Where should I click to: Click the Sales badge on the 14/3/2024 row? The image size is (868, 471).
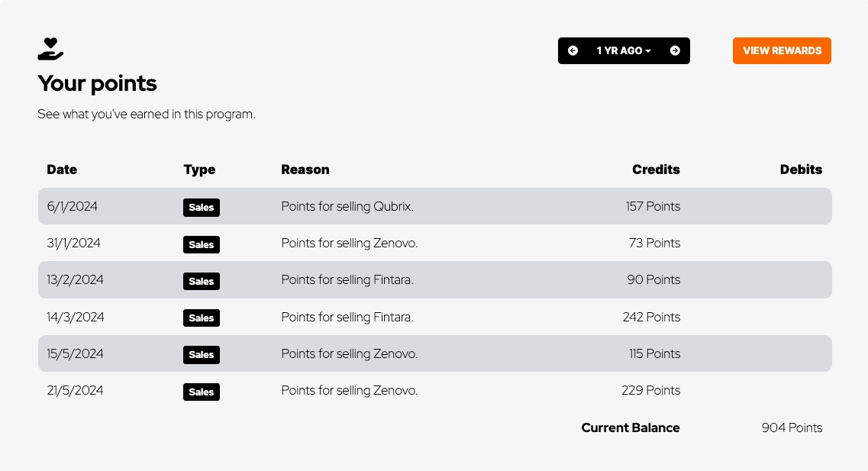pyautogui.click(x=202, y=318)
